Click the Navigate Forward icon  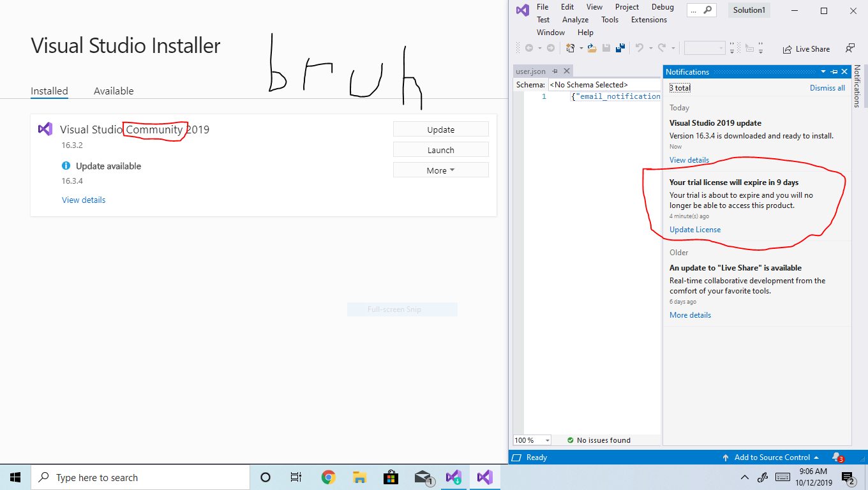click(x=551, y=48)
